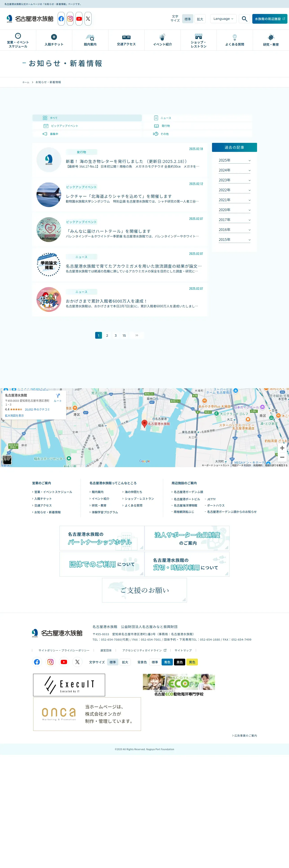Go to page 15 of news list

point(124,335)
